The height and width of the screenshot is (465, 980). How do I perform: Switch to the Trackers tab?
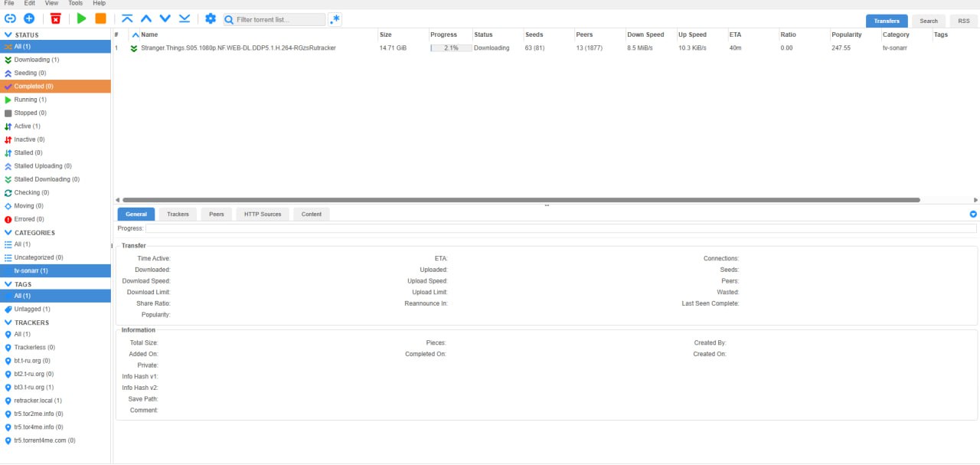tap(178, 214)
